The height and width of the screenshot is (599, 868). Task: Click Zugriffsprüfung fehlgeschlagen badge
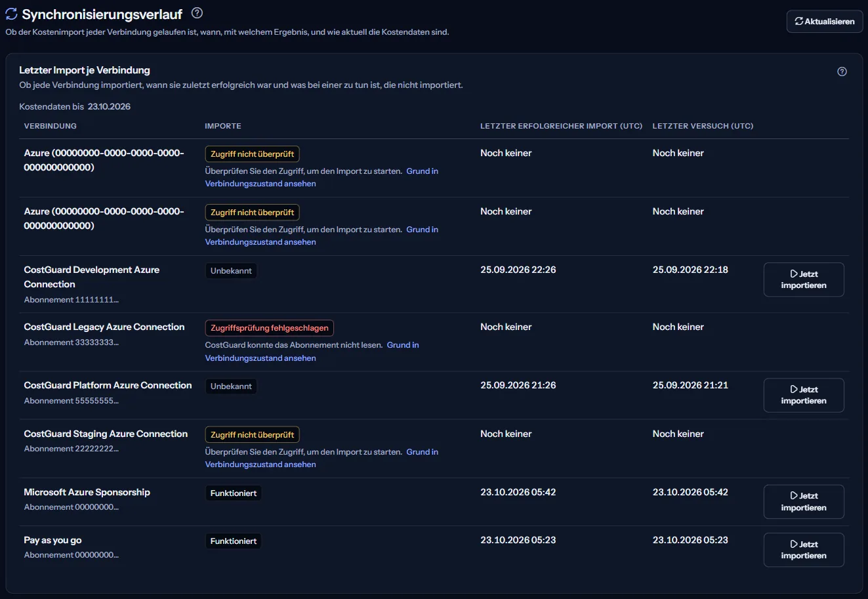[x=270, y=327]
